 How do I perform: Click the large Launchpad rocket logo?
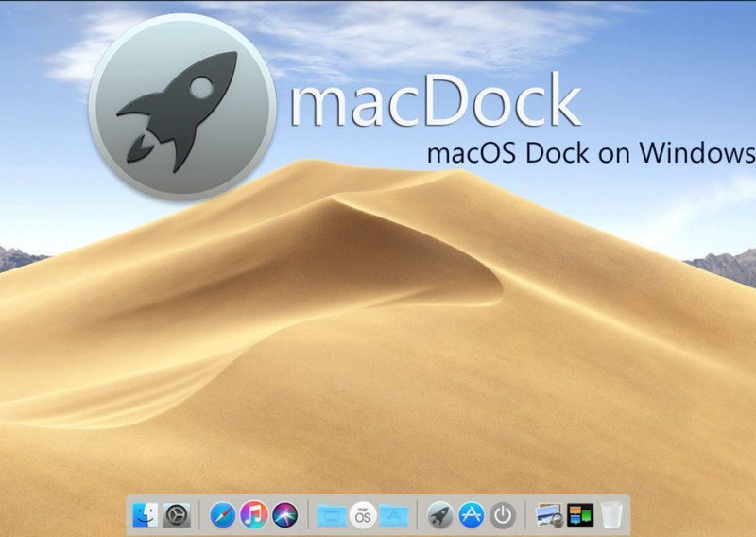(x=182, y=107)
